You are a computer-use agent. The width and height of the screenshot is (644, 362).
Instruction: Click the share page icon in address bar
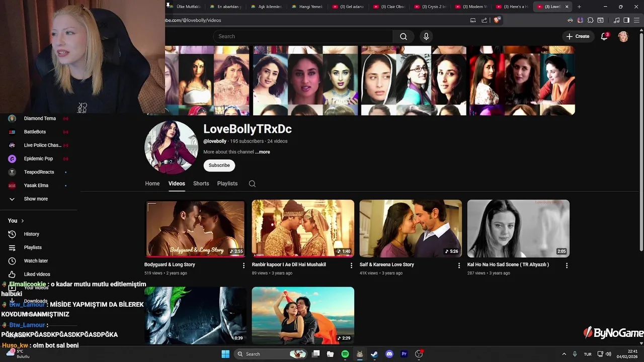coord(484,20)
